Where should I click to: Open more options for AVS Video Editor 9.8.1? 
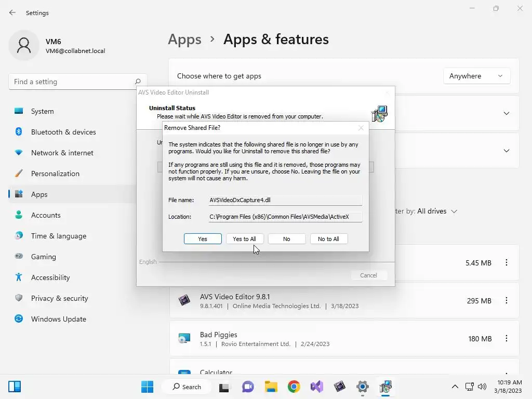pos(506,301)
